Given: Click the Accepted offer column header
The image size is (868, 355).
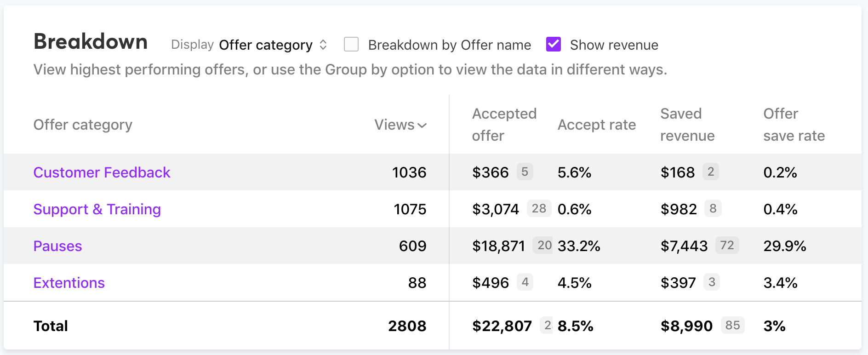Looking at the screenshot, I should point(504,125).
